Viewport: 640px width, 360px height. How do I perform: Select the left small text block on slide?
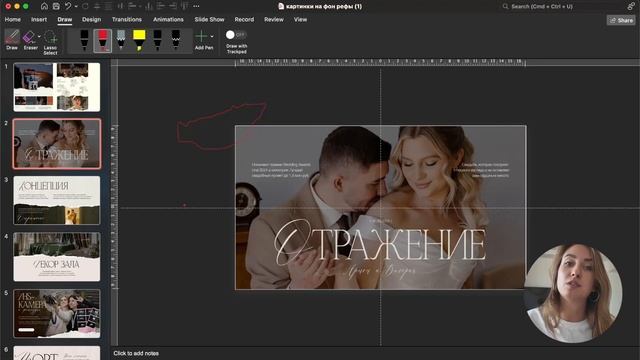pyautogui.click(x=281, y=170)
